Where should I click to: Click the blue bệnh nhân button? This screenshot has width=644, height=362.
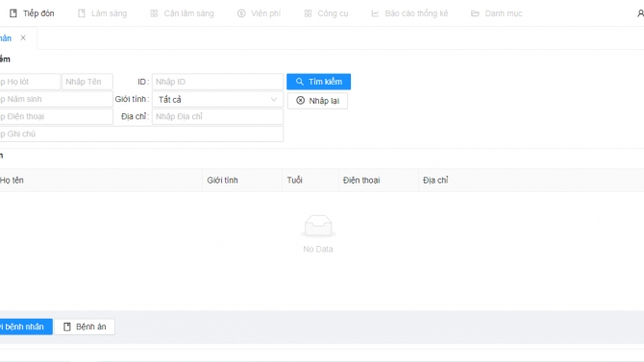(x=26, y=326)
